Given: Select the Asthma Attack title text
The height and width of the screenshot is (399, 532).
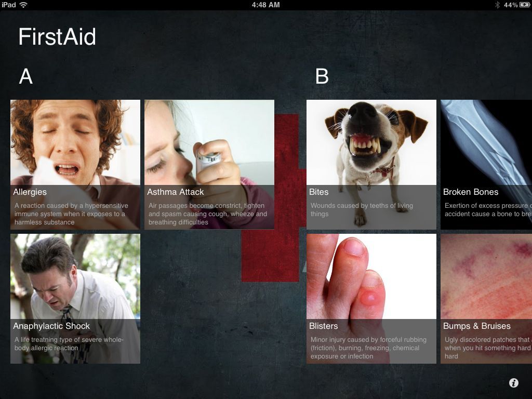Looking at the screenshot, I should click(x=176, y=192).
